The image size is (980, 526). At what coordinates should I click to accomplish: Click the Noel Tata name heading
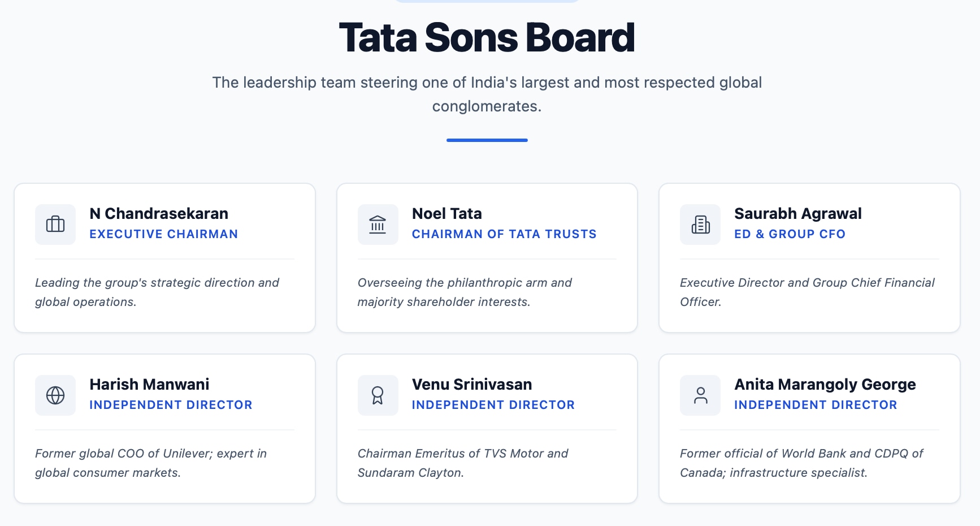(x=447, y=213)
